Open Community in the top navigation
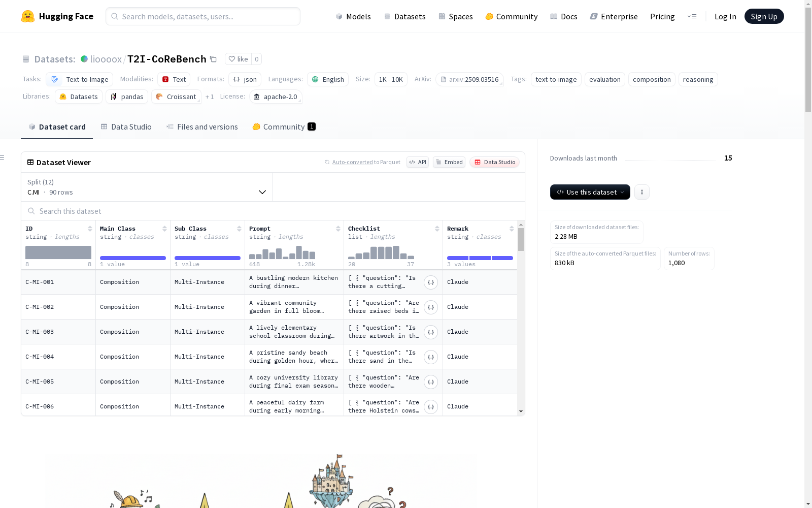Screen dimensions: 812x508 512,16
